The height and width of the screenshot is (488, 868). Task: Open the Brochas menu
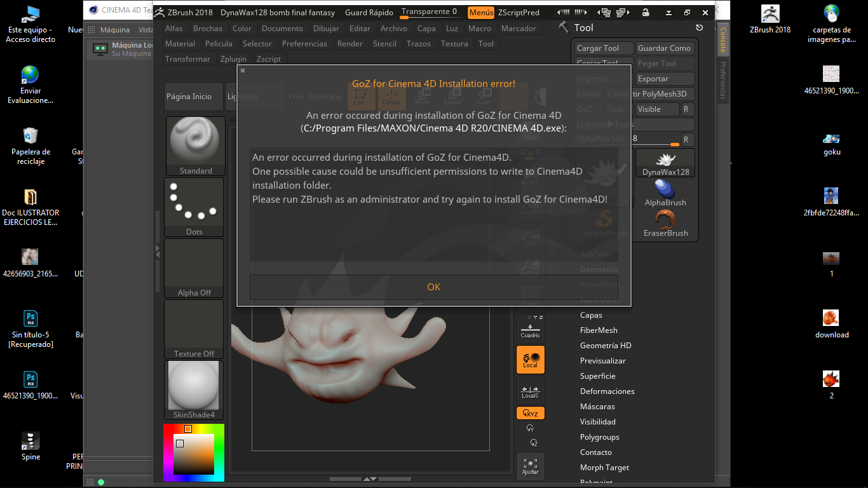[x=208, y=29]
